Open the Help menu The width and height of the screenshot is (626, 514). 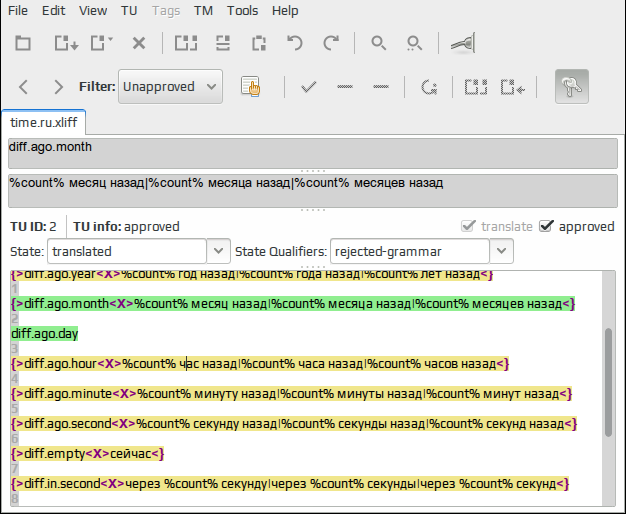click(x=285, y=10)
